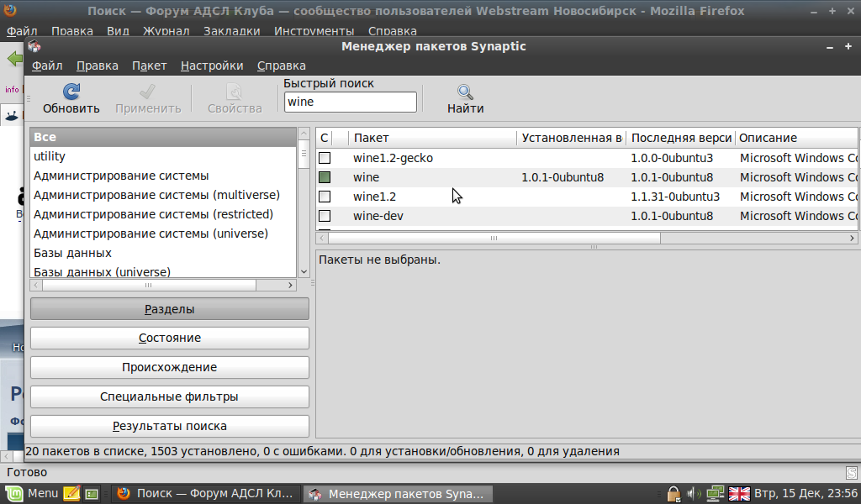Open the Пакет menu
861x504 pixels.
point(150,66)
